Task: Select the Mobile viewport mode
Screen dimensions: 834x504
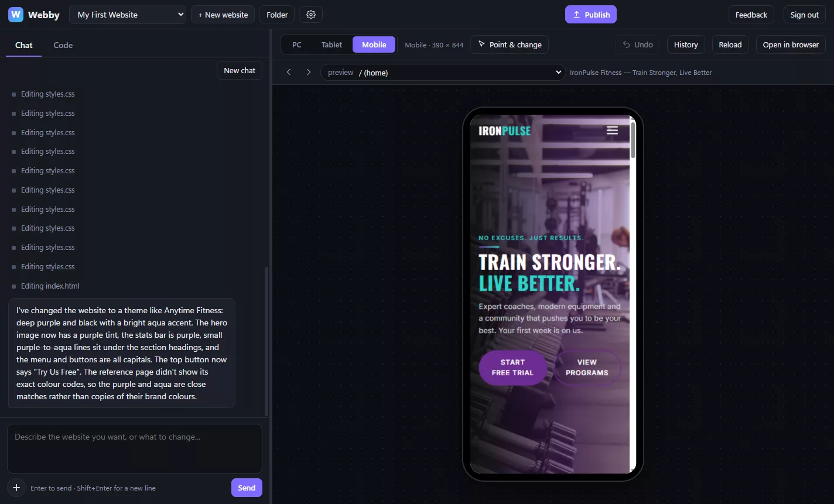Action: 374,44
